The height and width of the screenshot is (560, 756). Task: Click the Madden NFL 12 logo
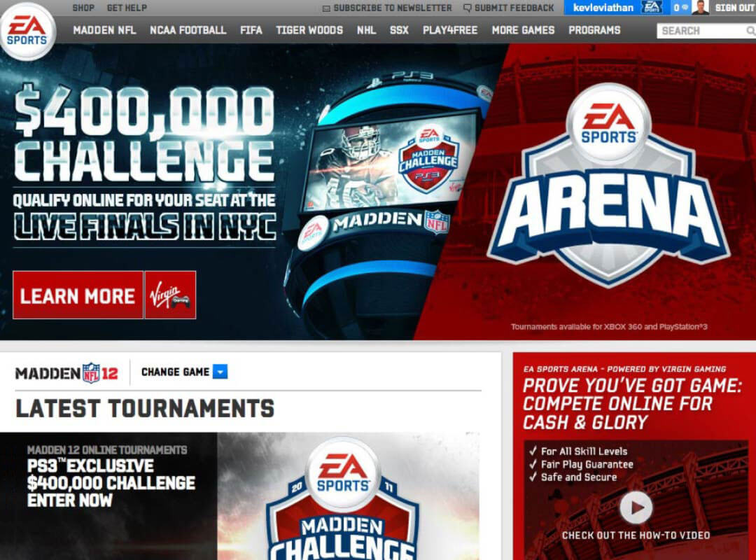66,372
